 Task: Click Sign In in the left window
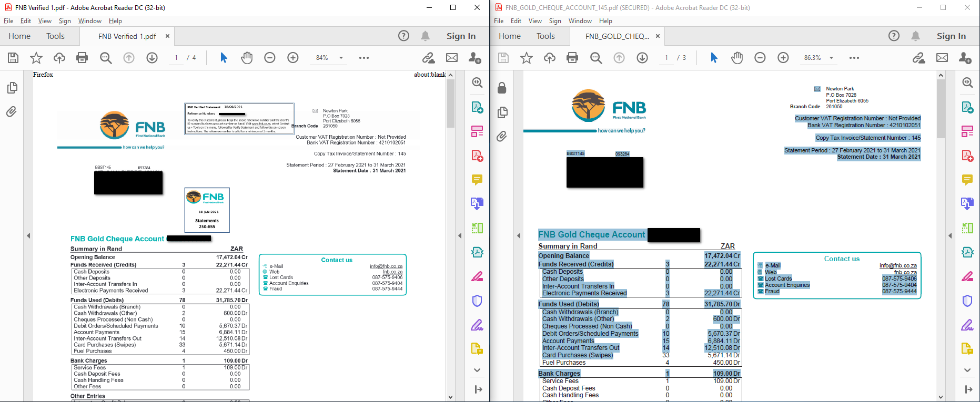[461, 36]
